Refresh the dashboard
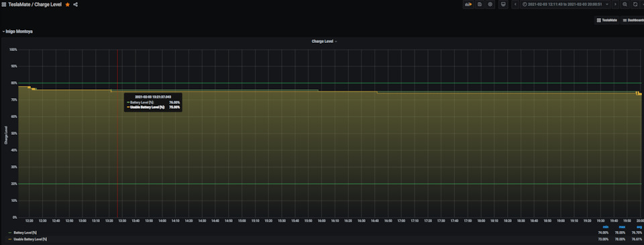Viewport: 644px width, 245px height. pyautogui.click(x=635, y=4)
